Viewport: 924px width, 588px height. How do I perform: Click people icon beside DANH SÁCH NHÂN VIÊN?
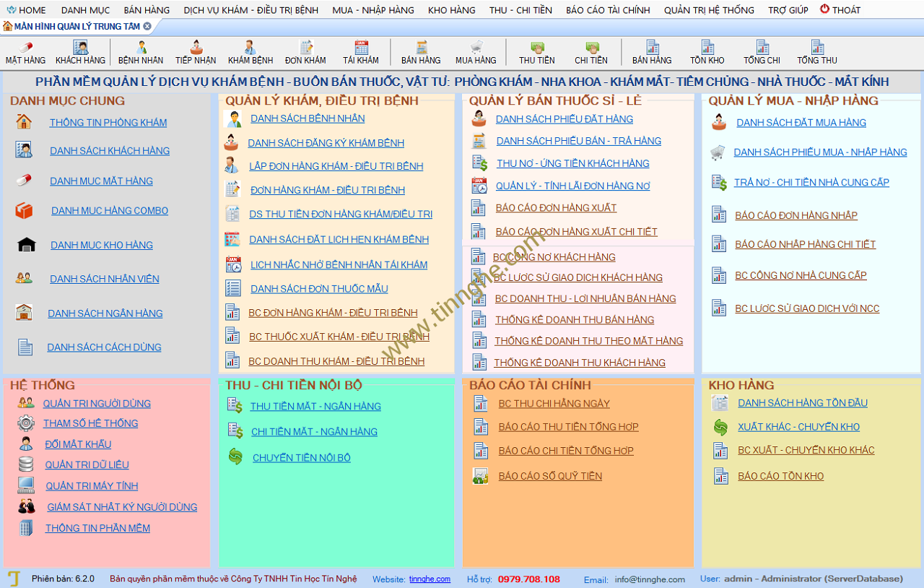point(24,277)
